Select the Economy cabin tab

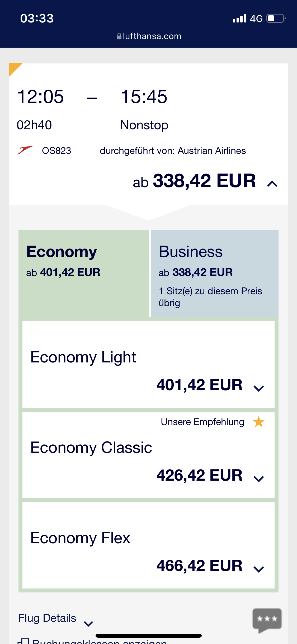tap(83, 273)
